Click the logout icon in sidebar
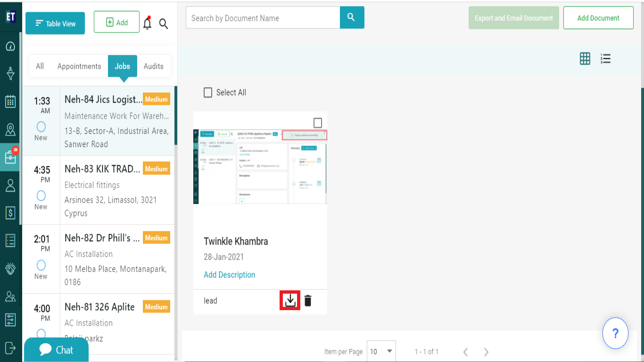 point(10,348)
